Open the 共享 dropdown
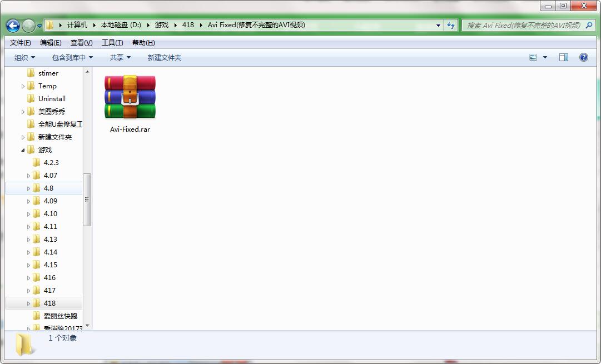Viewport: 601px width, 364px height. point(120,57)
